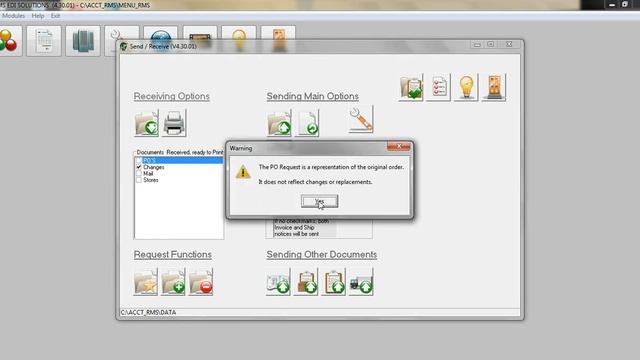
Task: Click the exit door icon in Send/Receive window
Action: [x=494, y=87]
